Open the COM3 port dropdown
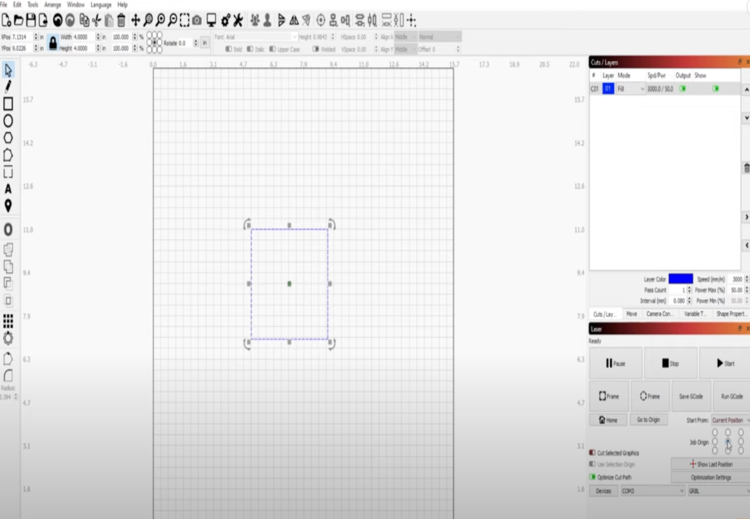Viewport: 750px width, 519px height. (649, 491)
